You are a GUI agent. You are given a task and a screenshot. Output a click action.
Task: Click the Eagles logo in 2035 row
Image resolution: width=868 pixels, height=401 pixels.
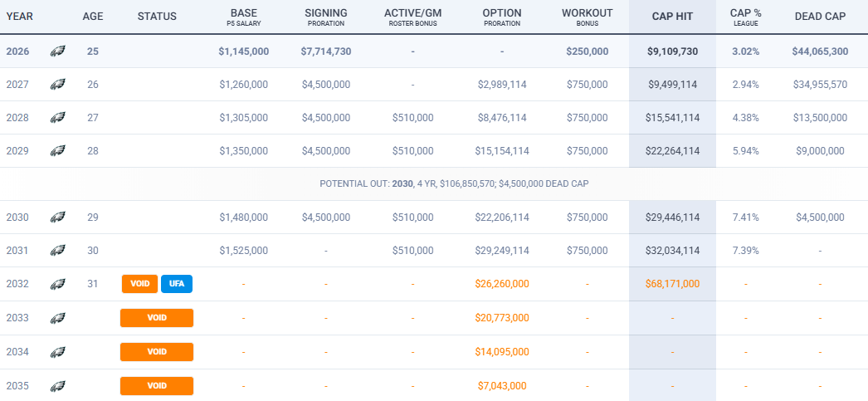click(x=57, y=386)
